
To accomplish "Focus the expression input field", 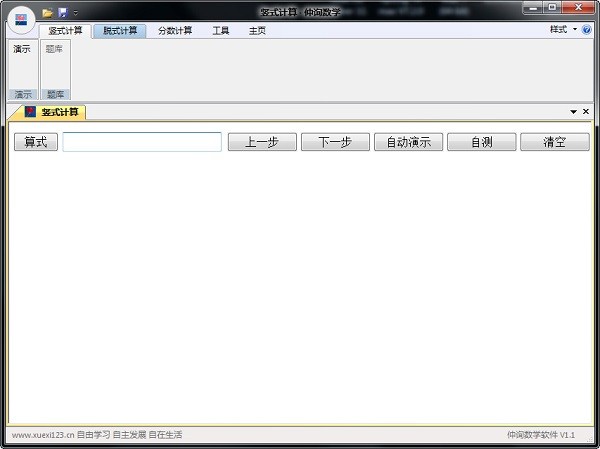I will coord(142,142).
